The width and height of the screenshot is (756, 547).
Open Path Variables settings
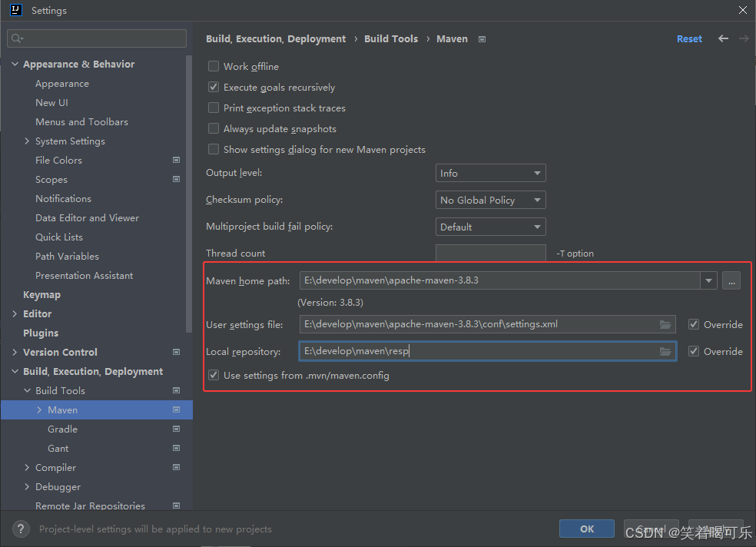[67, 257]
